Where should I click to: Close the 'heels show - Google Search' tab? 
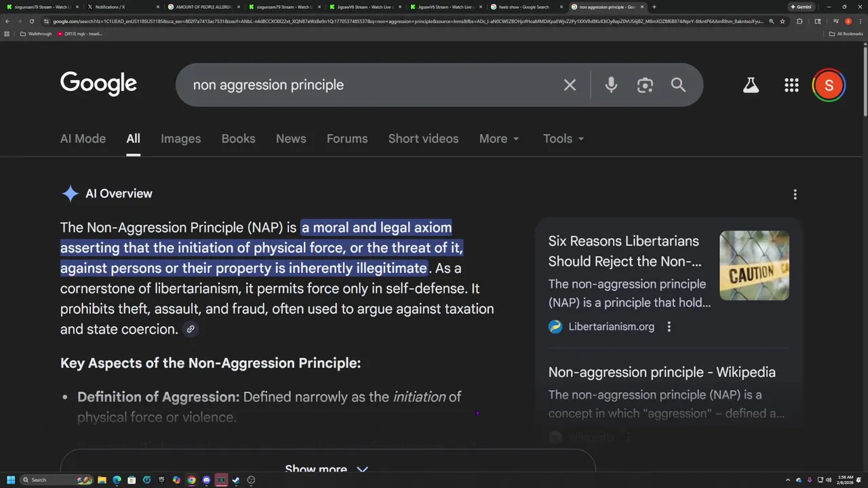click(x=561, y=7)
